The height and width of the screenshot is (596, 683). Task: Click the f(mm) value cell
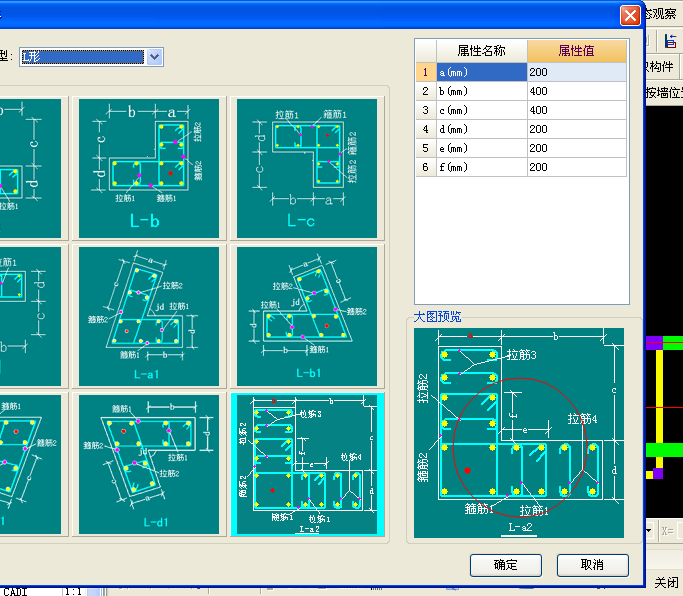pyautogui.click(x=576, y=167)
